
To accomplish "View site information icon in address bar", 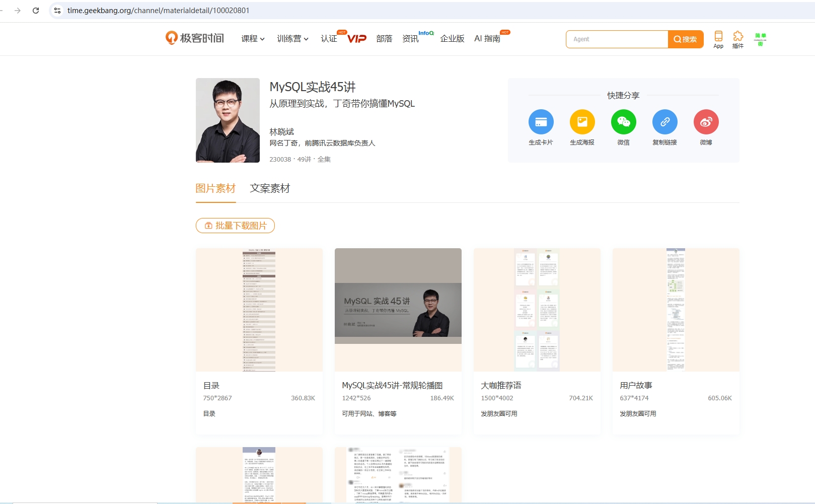I will [57, 11].
